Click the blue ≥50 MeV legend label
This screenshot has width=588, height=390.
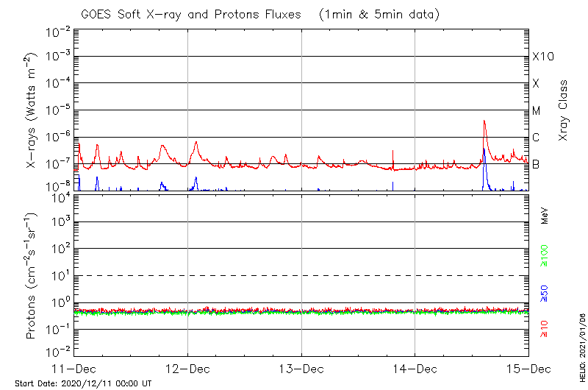545,293
